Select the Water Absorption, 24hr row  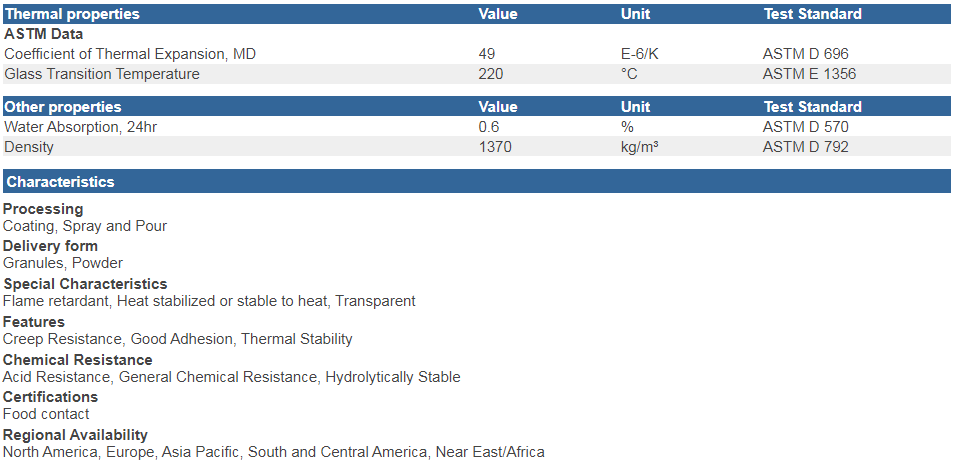point(476,127)
